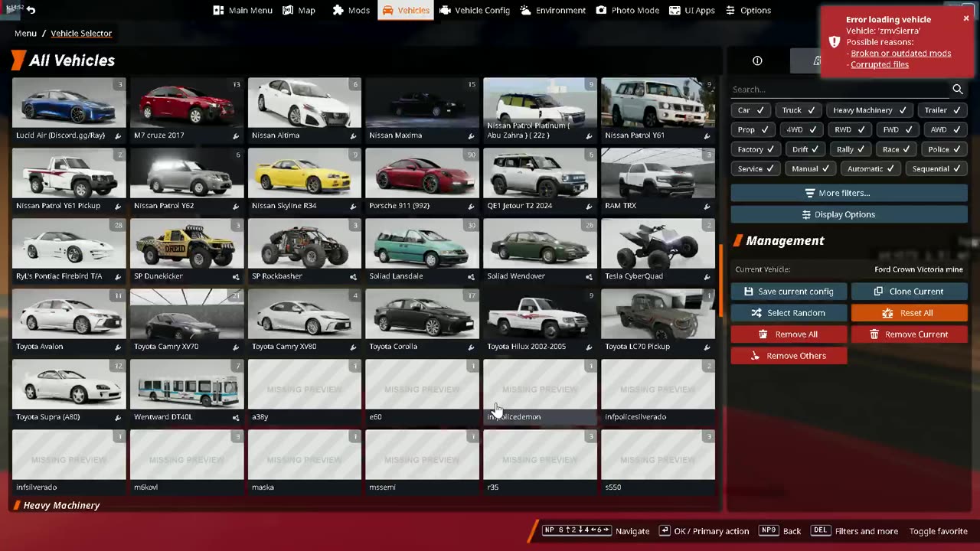
Task: Disable the 4WD drivetrain filter
Action: pyautogui.click(x=802, y=129)
